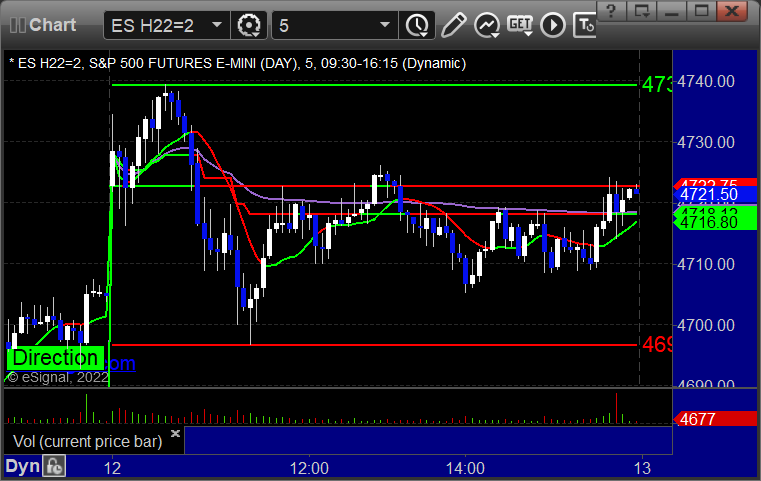
Task: Click the text template T icon
Action: [584, 25]
